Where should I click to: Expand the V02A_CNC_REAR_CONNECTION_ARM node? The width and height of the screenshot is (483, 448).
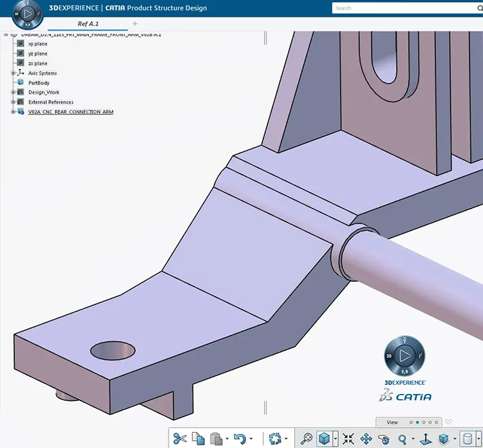(x=13, y=111)
